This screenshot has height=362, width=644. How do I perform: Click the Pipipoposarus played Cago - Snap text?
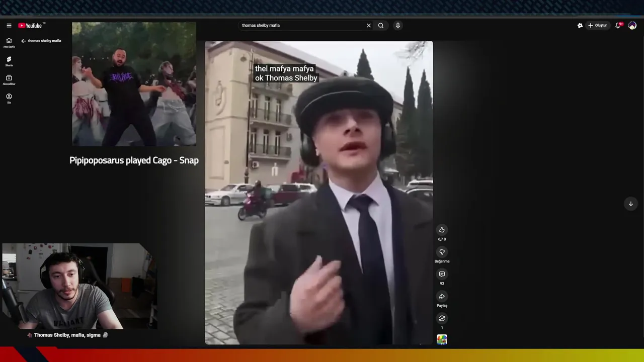point(134,160)
